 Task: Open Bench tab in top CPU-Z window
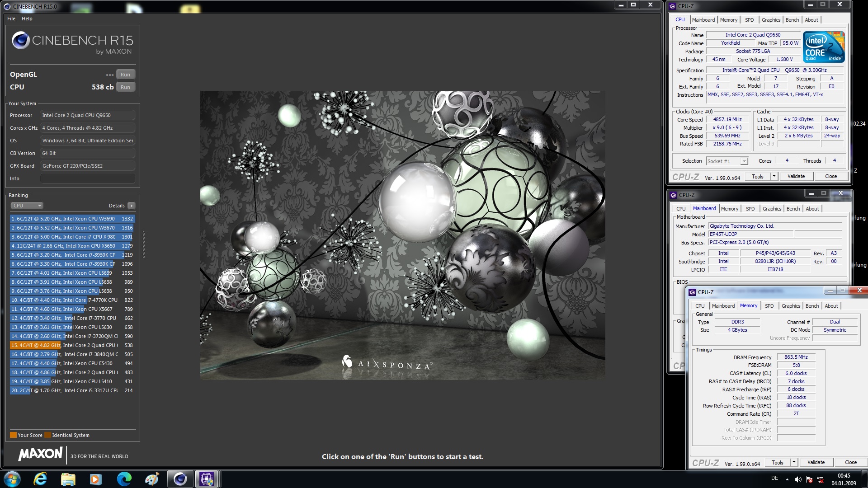tap(792, 20)
